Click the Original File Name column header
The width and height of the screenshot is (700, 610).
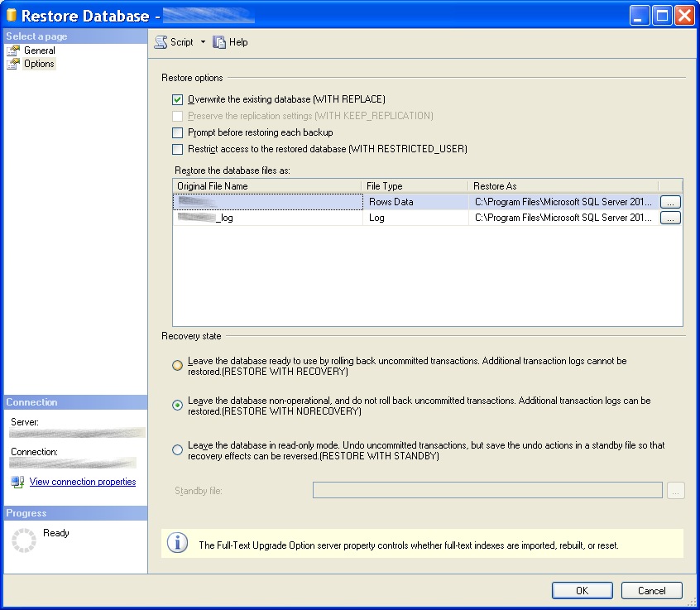point(267,186)
